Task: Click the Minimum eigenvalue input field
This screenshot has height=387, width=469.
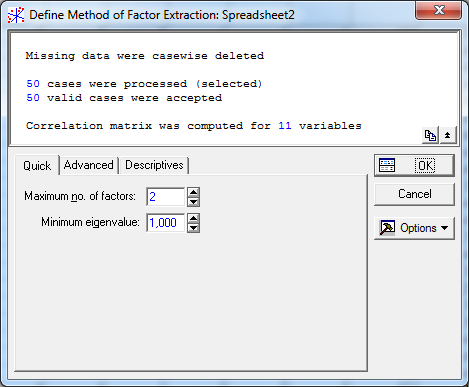Action: tap(166, 223)
